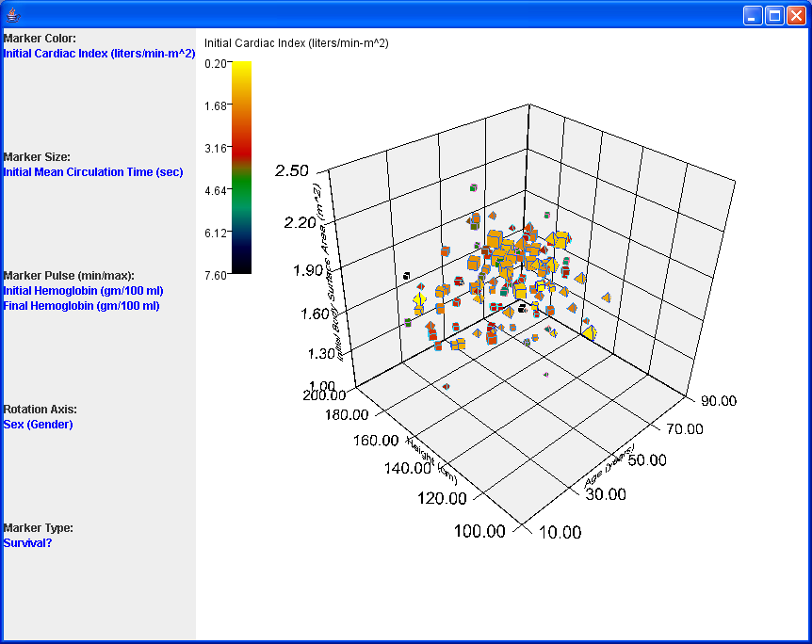
Task: Select the large yellow pyramid at the plot's far right
Action: [x=590, y=332]
